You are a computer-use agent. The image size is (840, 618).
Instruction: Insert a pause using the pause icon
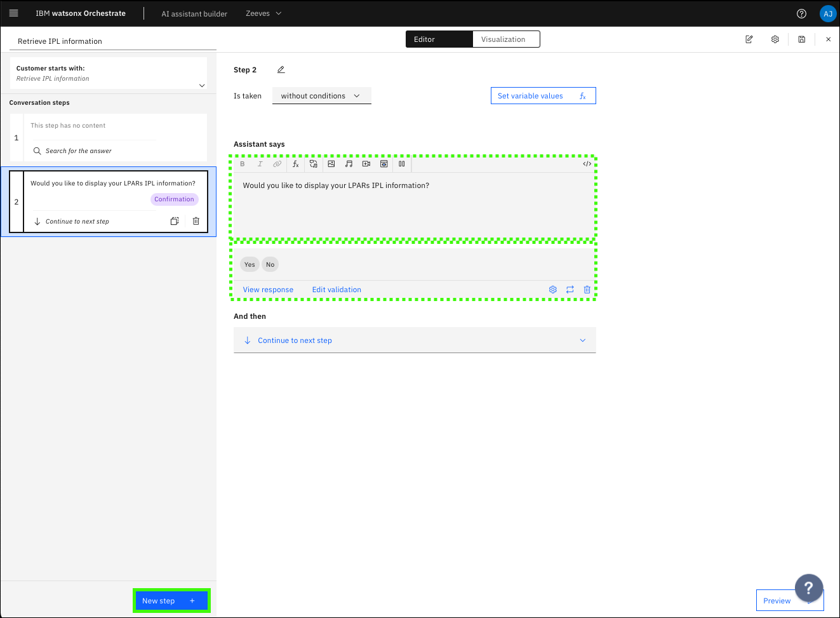pyautogui.click(x=402, y=164)
